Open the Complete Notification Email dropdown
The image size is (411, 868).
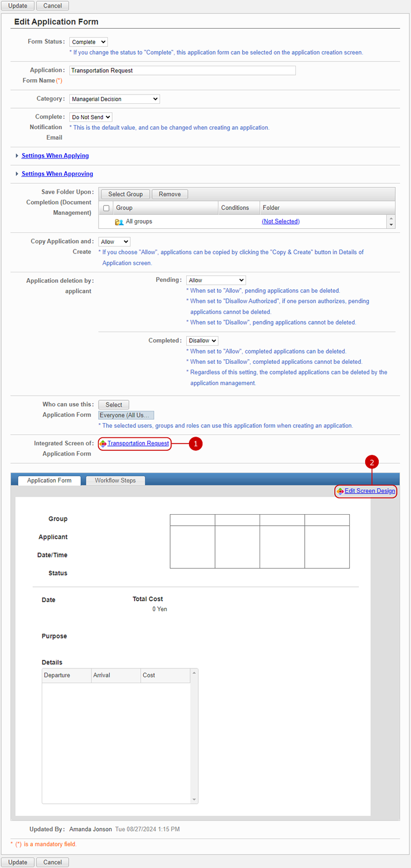click(91, 117)
